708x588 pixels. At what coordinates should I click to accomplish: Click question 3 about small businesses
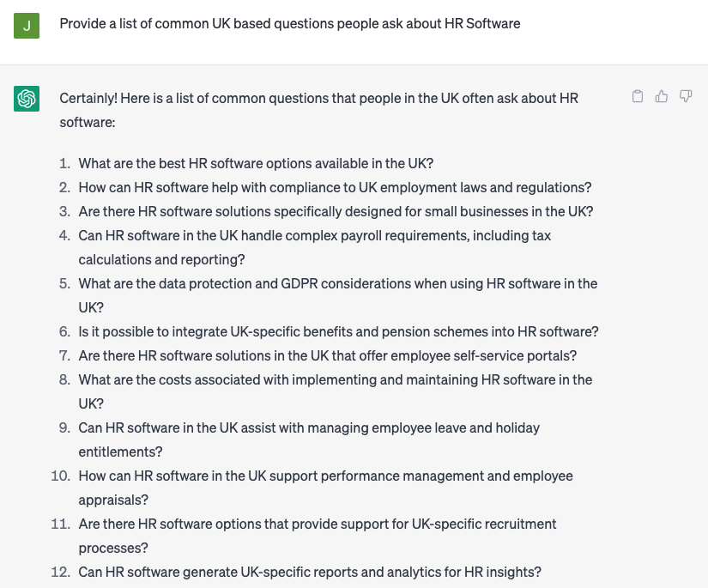336,211
